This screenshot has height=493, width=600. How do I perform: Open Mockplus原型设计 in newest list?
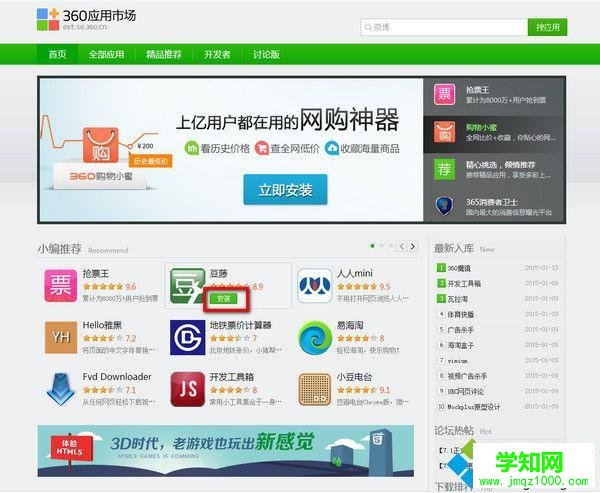coord(474,406)
